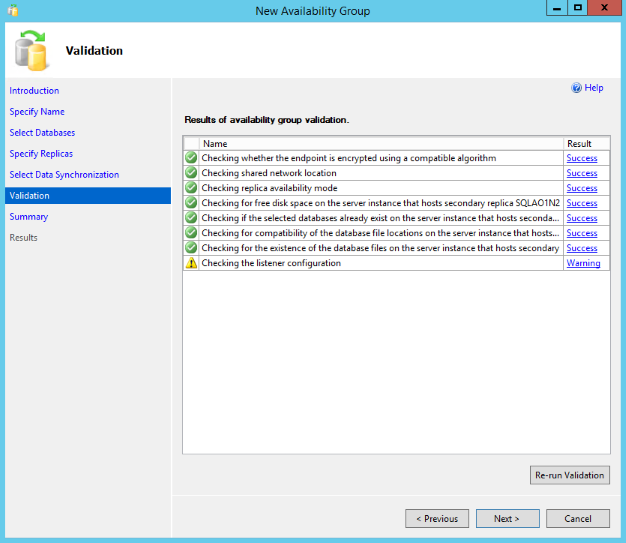Select 'Checking replica availability mode' row text
Screen dimensions: 626x543
[269, 188]
